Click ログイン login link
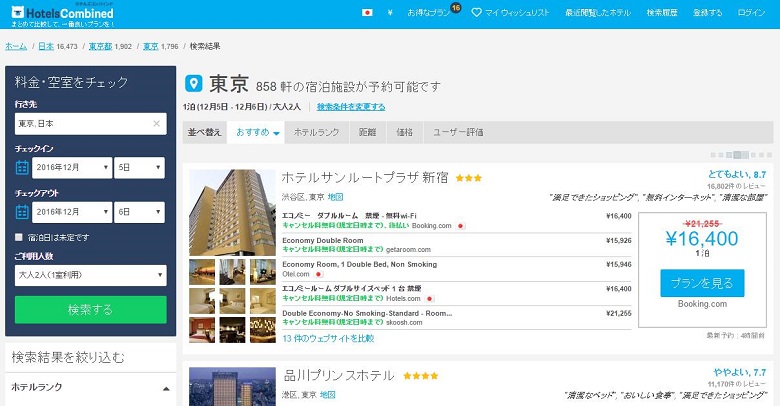The image size is (780, 406). click(x=751, y=13)
